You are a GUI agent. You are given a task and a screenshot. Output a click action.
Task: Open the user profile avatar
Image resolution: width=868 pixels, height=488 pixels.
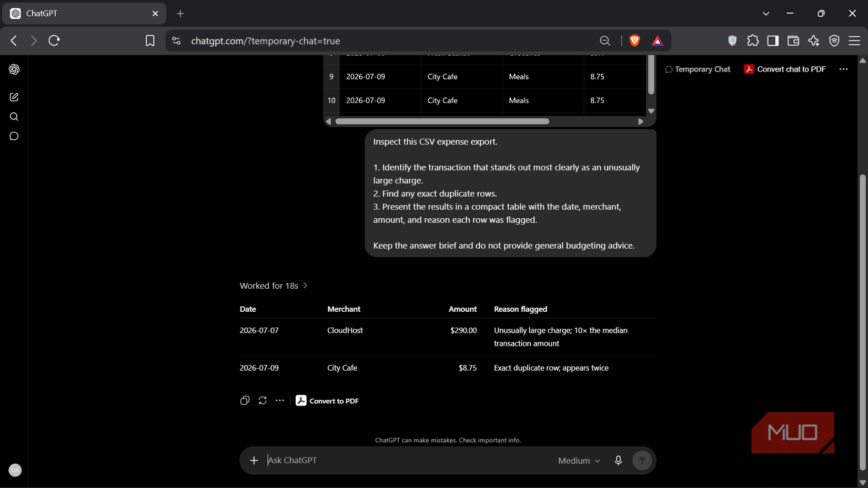pyautogui.click(x=15, y=470)
